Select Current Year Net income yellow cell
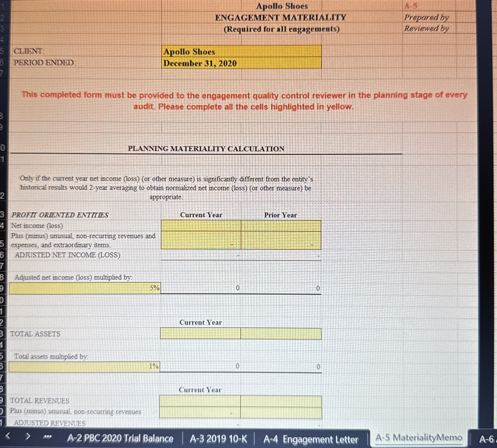 (x=201, y=226)
